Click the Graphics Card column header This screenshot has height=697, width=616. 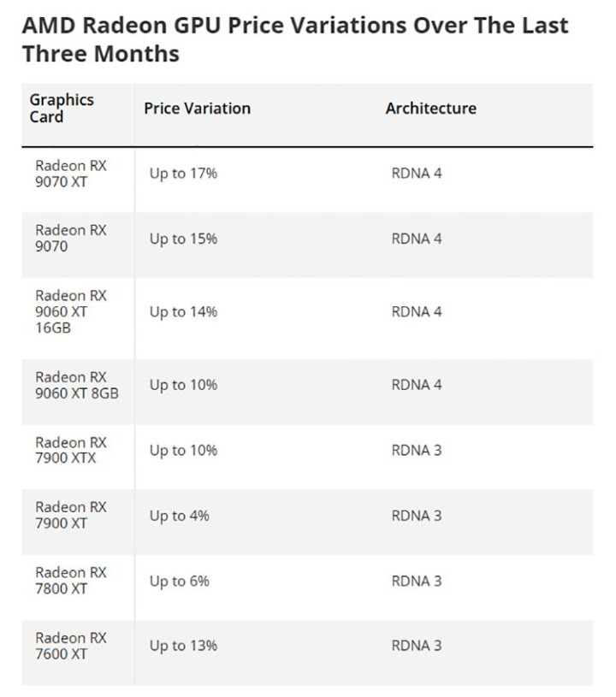point(62,109)
